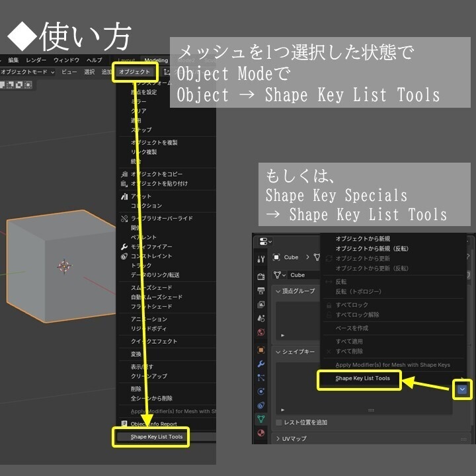
Task: Open the オブジェクトモード mode dropdown
Action: (x=27, y=72)
